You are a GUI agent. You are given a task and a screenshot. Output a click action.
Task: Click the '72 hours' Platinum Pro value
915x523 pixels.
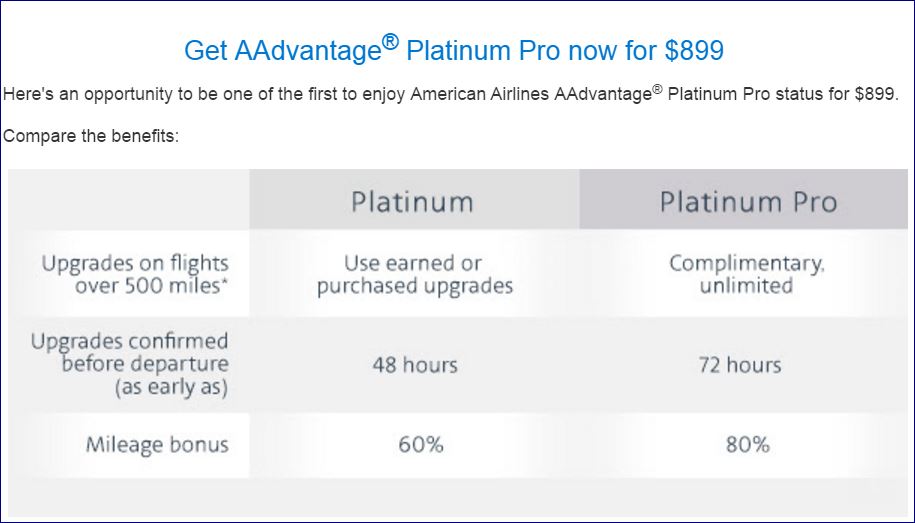pyautogui.click(x=740, y=365)
